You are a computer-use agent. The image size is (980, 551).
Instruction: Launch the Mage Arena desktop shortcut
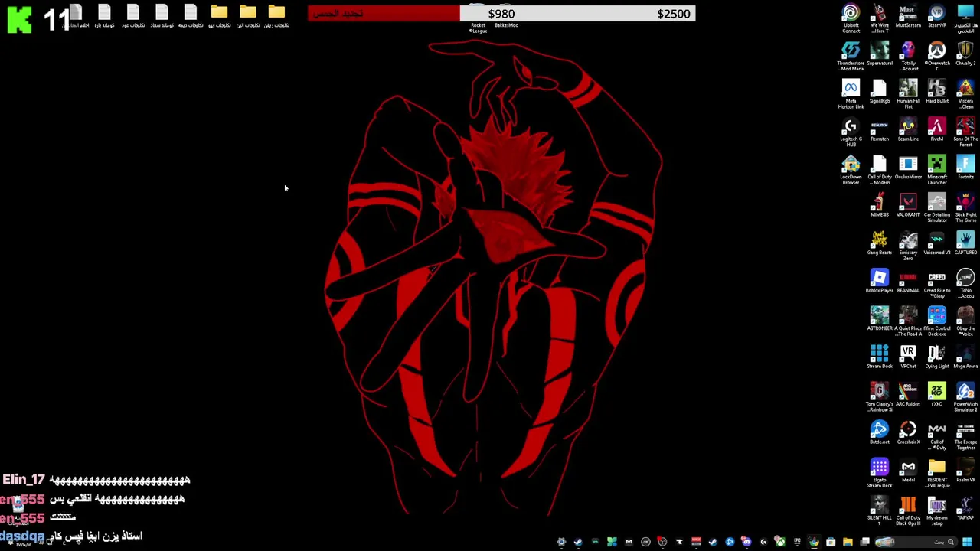point(965,357)
